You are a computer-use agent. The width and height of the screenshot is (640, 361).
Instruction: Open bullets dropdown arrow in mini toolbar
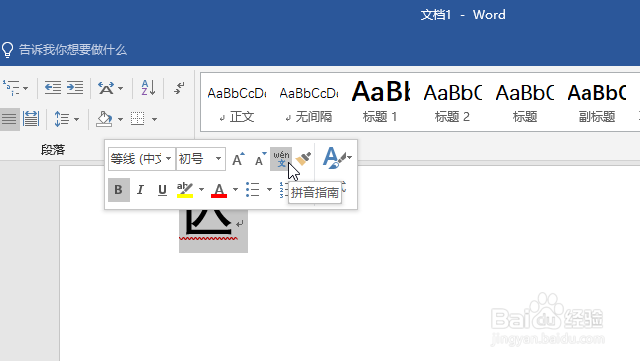tap(269, 189)
